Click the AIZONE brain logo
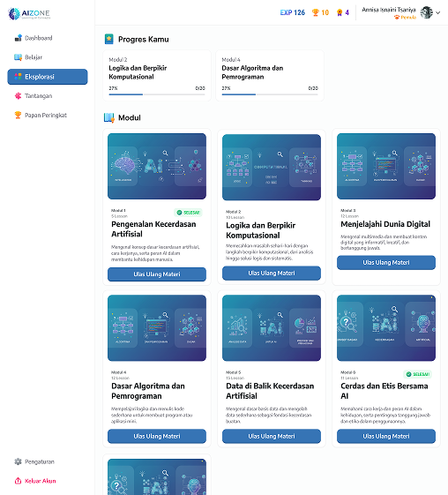This screenshot has height=495, width=448. (x=14, y=13)
